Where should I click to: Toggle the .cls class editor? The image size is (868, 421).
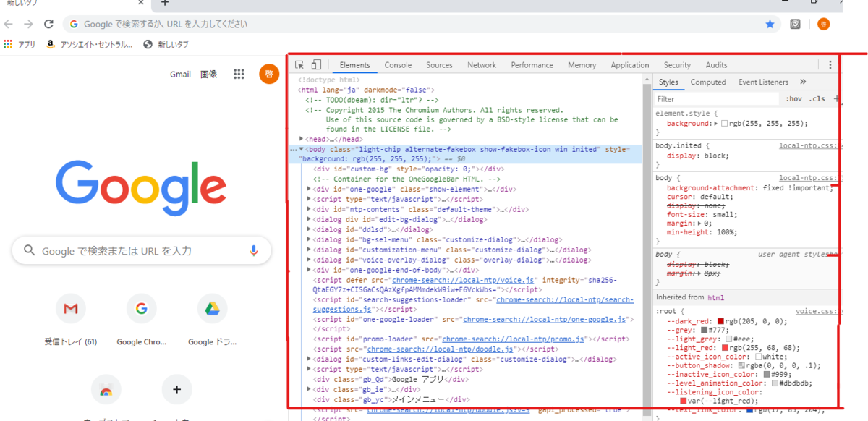point(817,99)
